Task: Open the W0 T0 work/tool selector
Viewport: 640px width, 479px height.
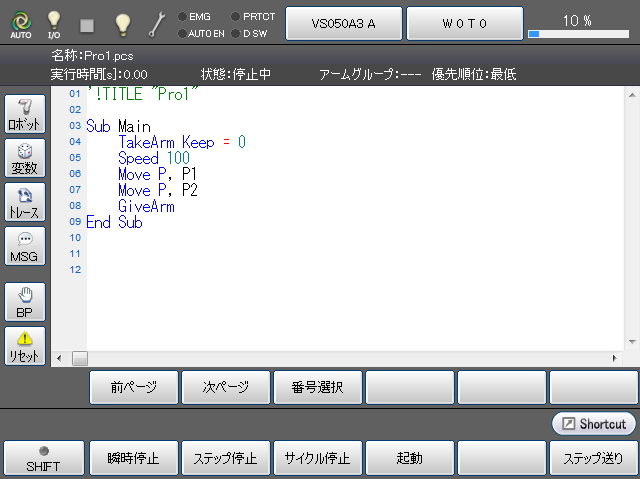Action: pyautogui.click(x=464, y=22)
